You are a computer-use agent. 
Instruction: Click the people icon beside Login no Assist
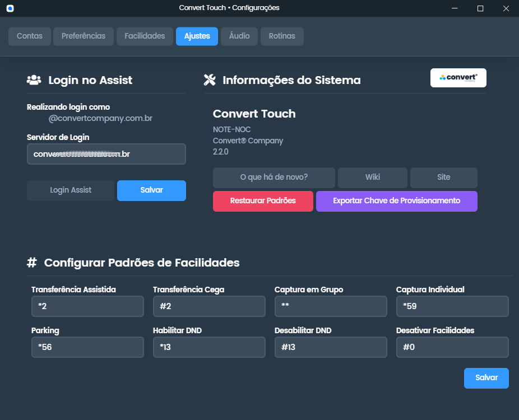click(34, 80)
